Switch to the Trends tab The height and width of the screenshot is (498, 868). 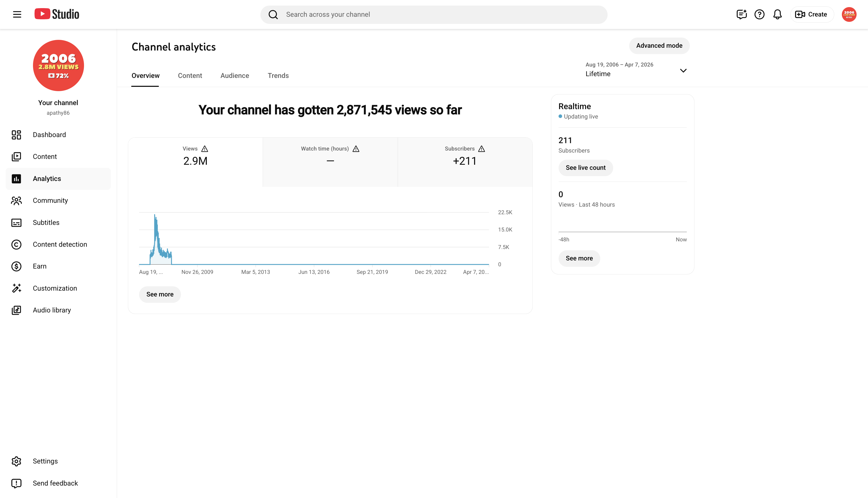click(278, 76)
